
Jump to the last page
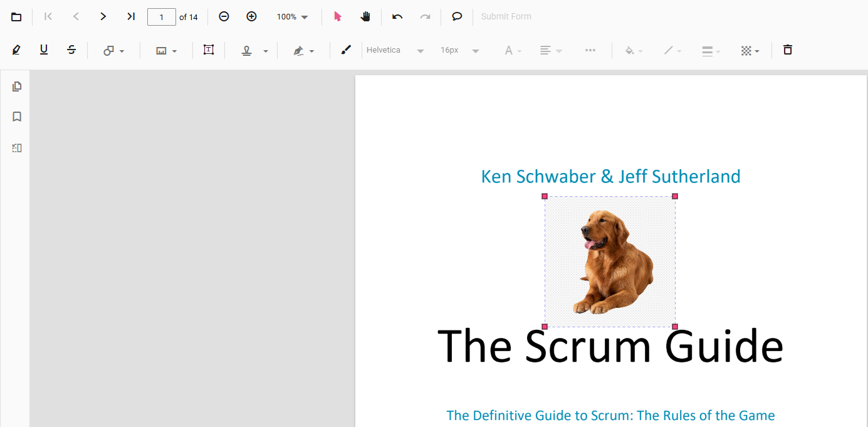(x=131, y=17)
